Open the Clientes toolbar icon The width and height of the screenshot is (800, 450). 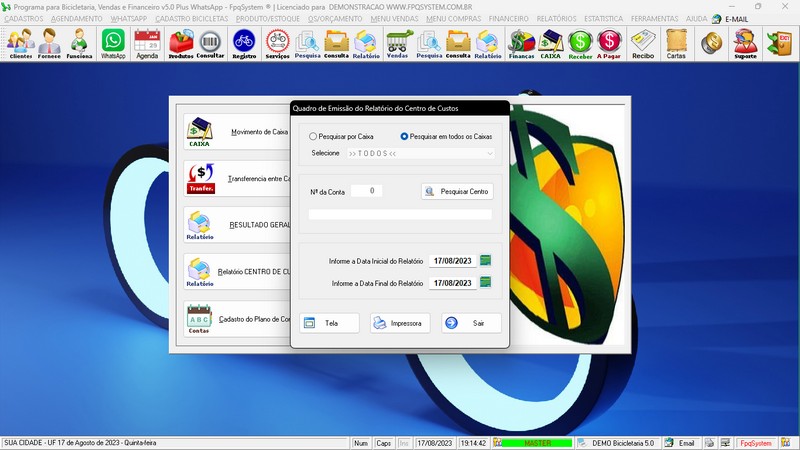[20, 43]
